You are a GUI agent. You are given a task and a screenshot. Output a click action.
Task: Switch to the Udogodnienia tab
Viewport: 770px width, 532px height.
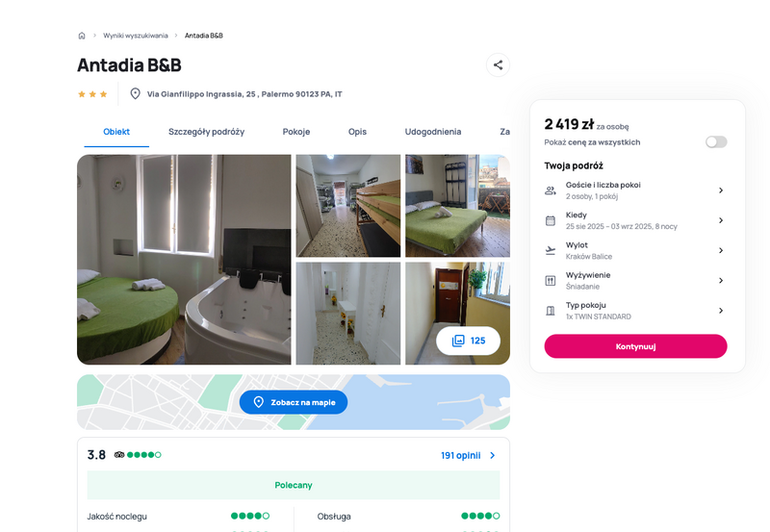432,132
